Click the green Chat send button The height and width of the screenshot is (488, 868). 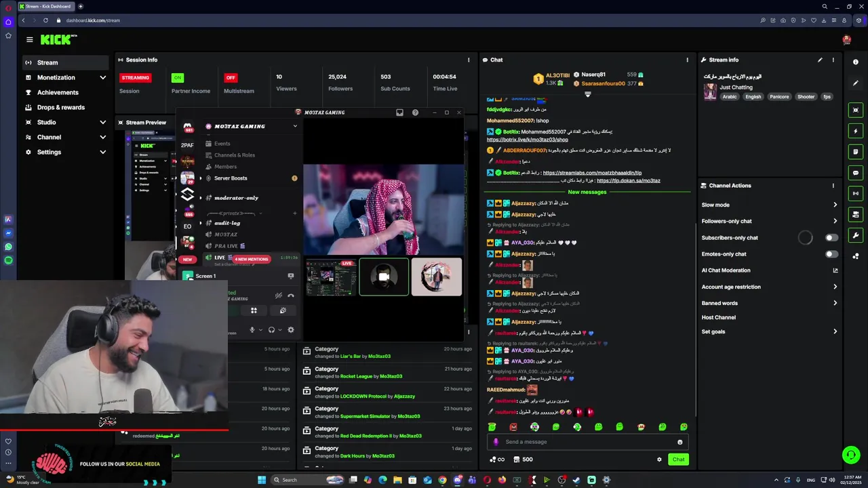click(678, 460)
